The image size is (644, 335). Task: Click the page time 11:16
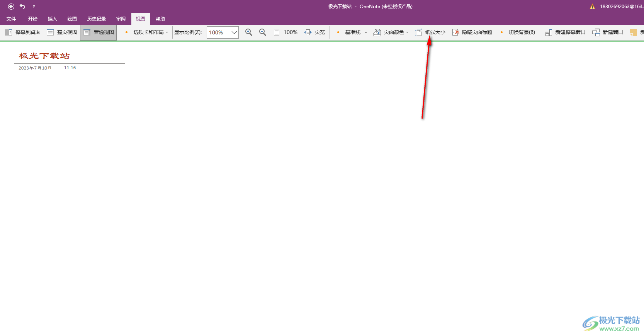tap(70, 68)
